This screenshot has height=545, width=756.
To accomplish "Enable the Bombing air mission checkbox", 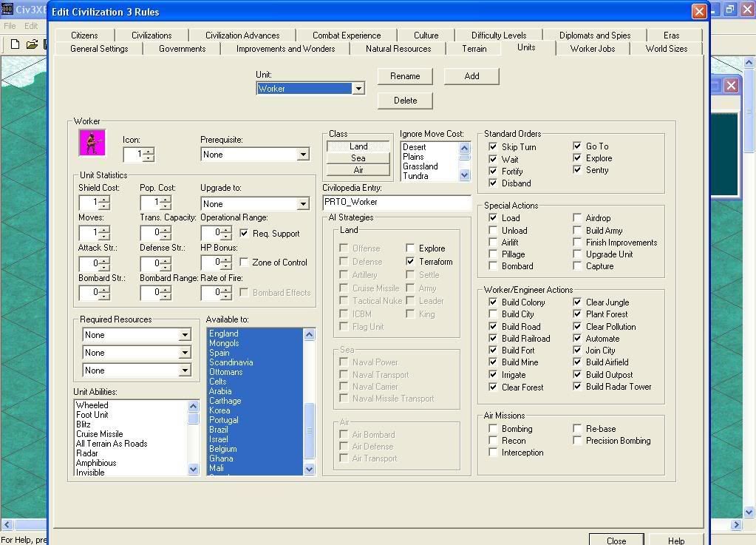I will point(493,429).
